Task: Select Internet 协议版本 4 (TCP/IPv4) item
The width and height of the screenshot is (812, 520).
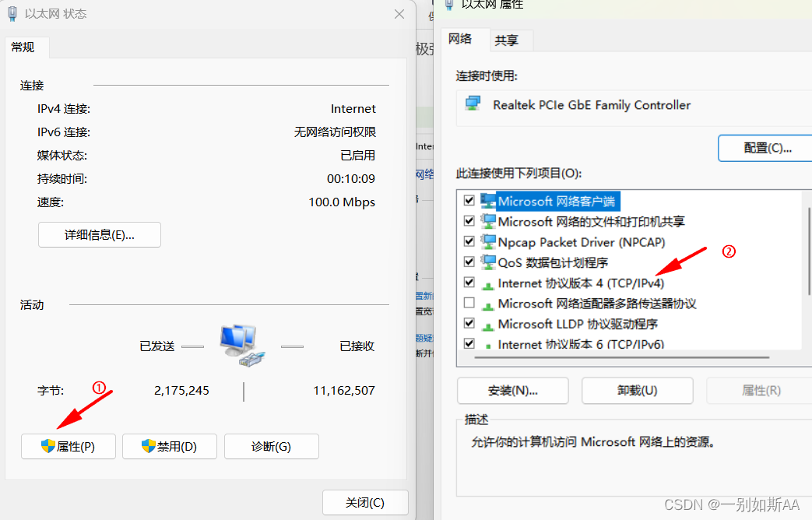Action: point(581,283)
